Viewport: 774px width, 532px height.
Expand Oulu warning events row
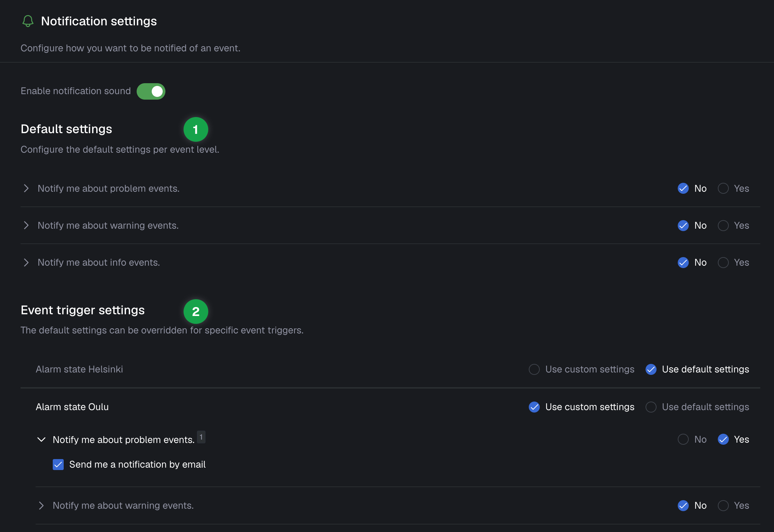(41, 506)
